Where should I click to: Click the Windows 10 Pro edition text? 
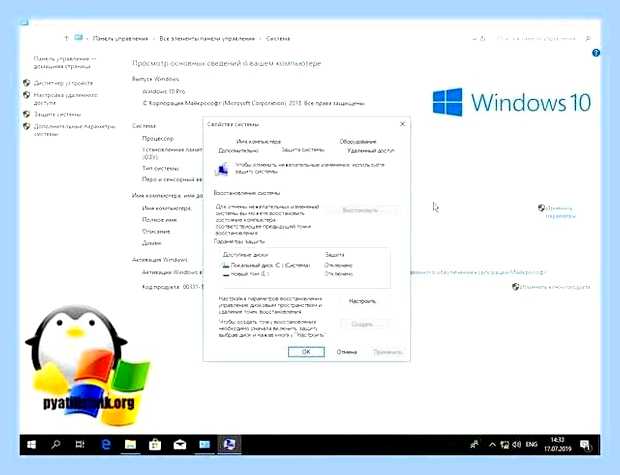(164, 91)
